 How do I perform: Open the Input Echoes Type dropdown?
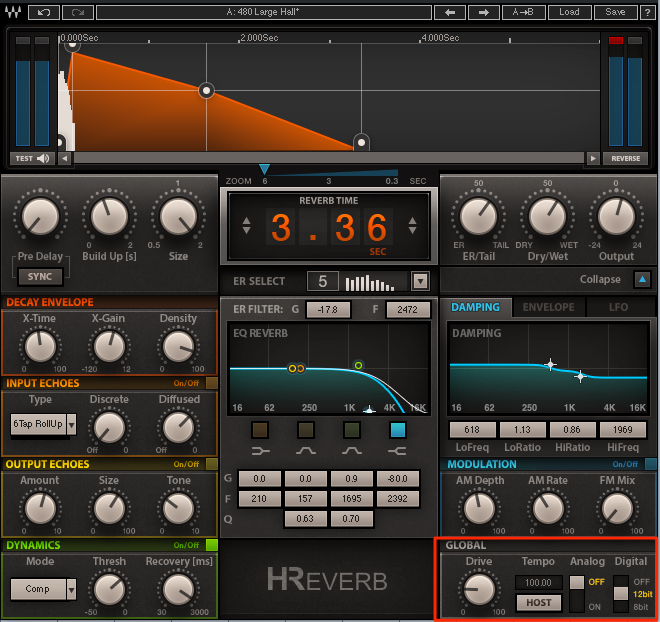[72, 425]
